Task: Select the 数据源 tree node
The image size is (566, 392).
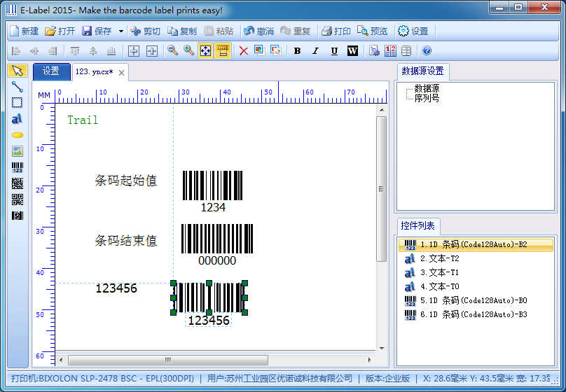Action: (x=427, y=88)
